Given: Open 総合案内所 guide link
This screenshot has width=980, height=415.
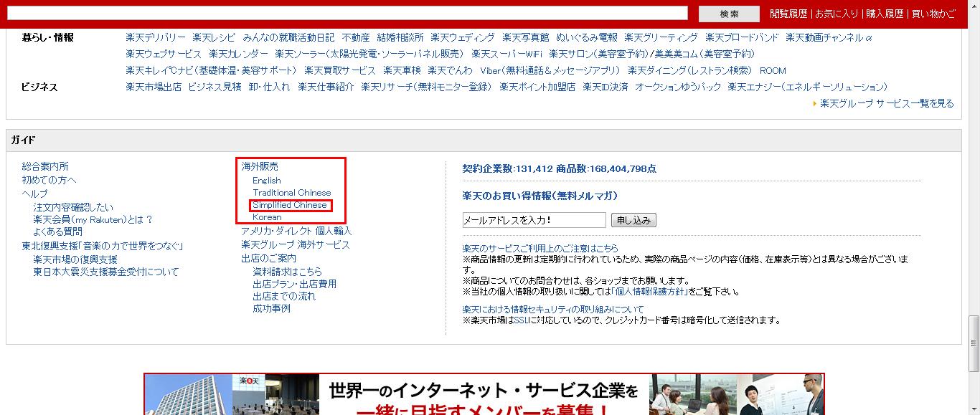Looking at the screenshot, I should pyautogui.click(x=45, y=166).
